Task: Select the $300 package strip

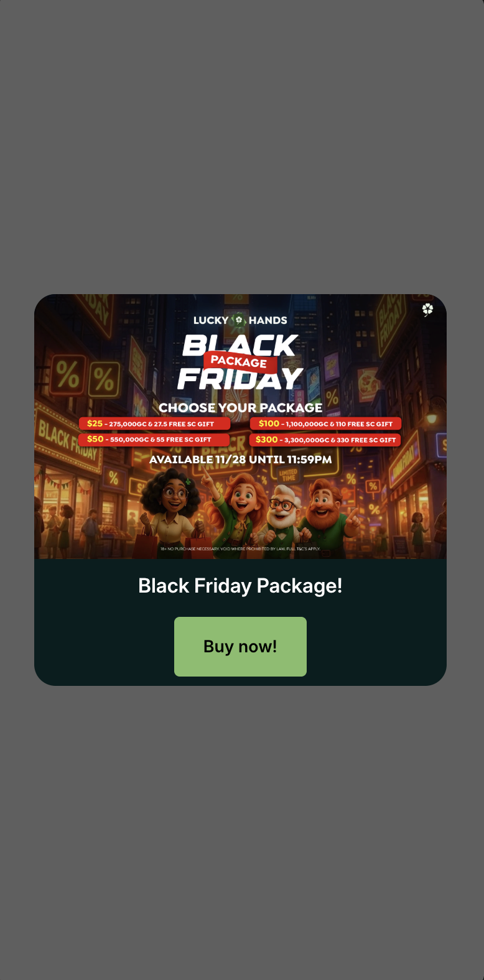Action: [x=325, y=440]
